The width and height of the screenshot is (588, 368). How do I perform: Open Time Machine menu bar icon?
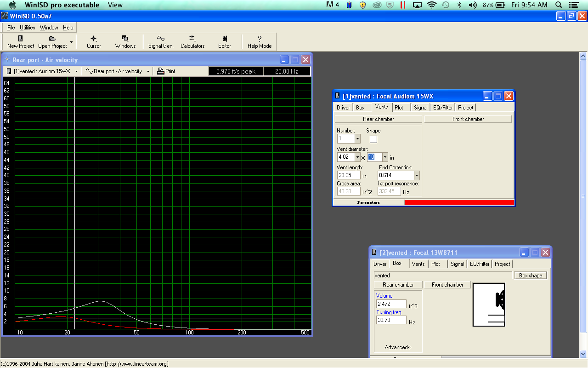tap(445, 5)
